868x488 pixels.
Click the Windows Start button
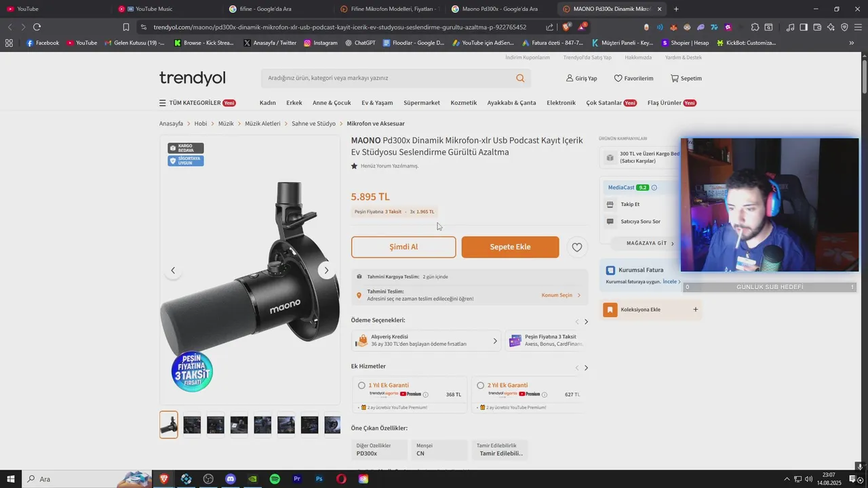click(11, 479)
